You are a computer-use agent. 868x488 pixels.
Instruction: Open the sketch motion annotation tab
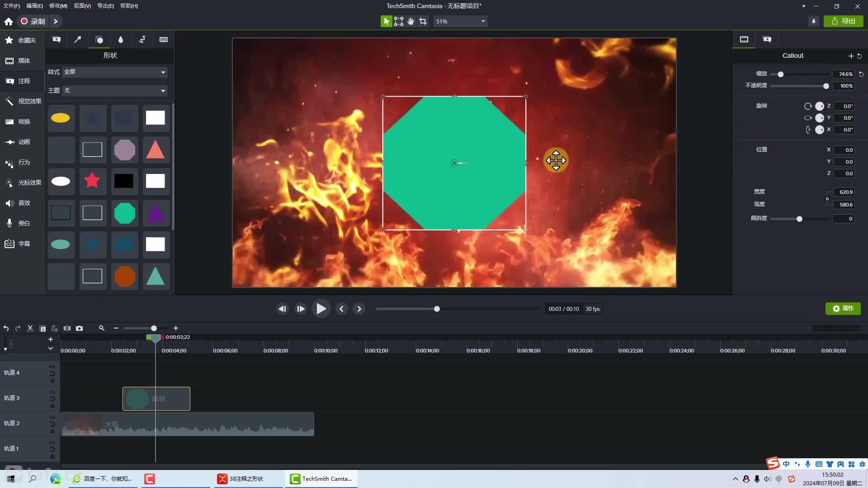coord(142,40)
